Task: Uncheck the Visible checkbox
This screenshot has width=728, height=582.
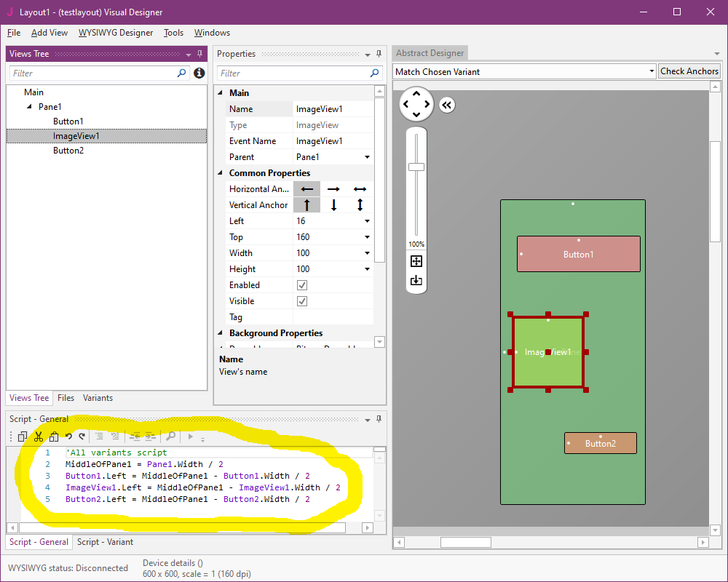Action: pyautogui.click(x=302, y=301)
